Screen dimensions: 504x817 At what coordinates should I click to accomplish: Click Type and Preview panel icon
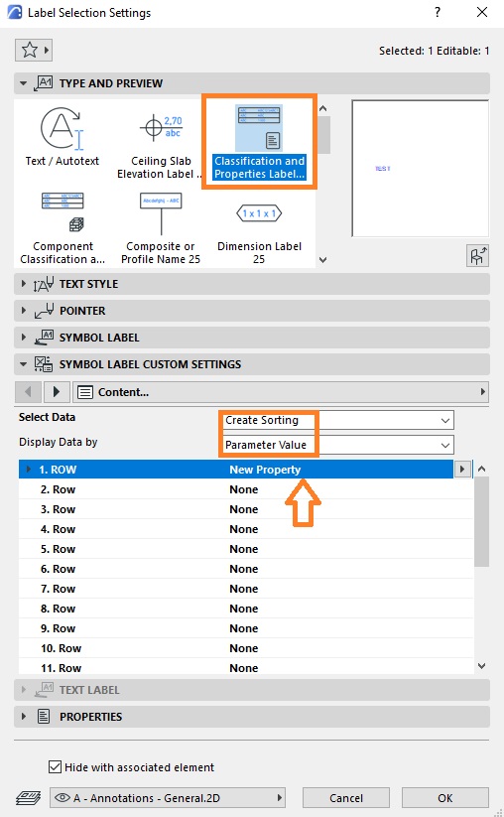(44, 83)
